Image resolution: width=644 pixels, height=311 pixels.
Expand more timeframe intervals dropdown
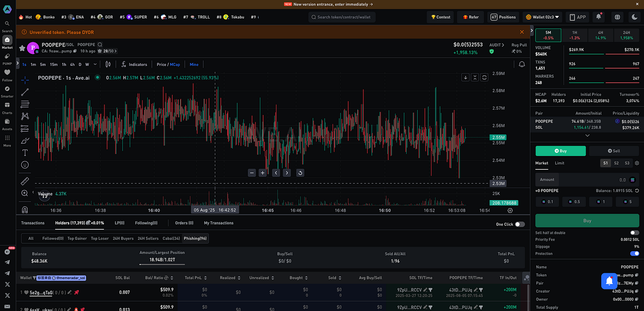[x=95, y=64]
